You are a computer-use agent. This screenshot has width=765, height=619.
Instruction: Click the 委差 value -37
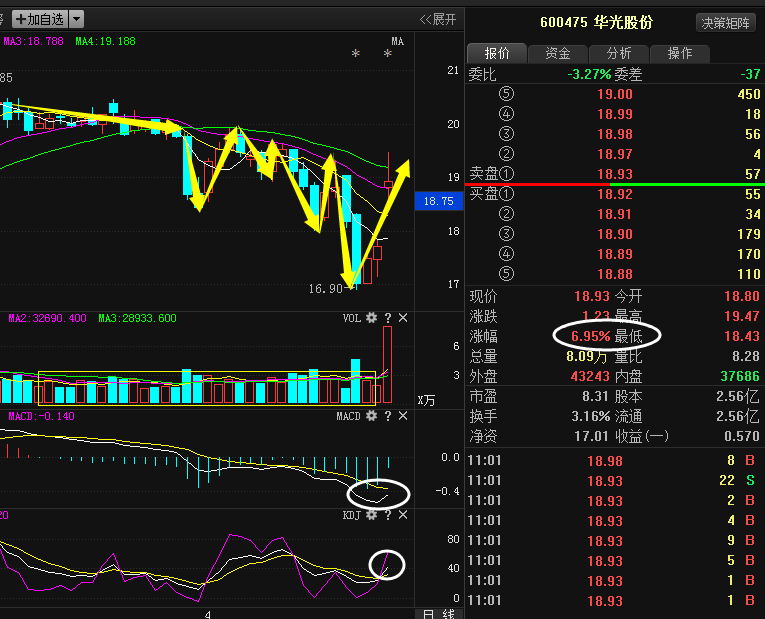pos(750,74)
